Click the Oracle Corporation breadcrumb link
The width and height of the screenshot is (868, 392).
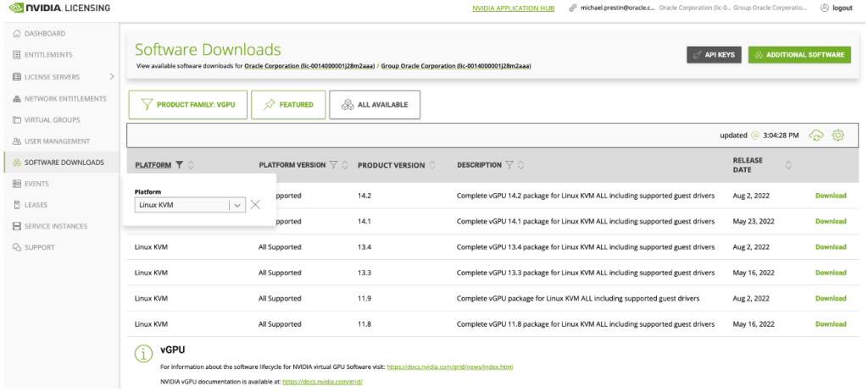309,66
